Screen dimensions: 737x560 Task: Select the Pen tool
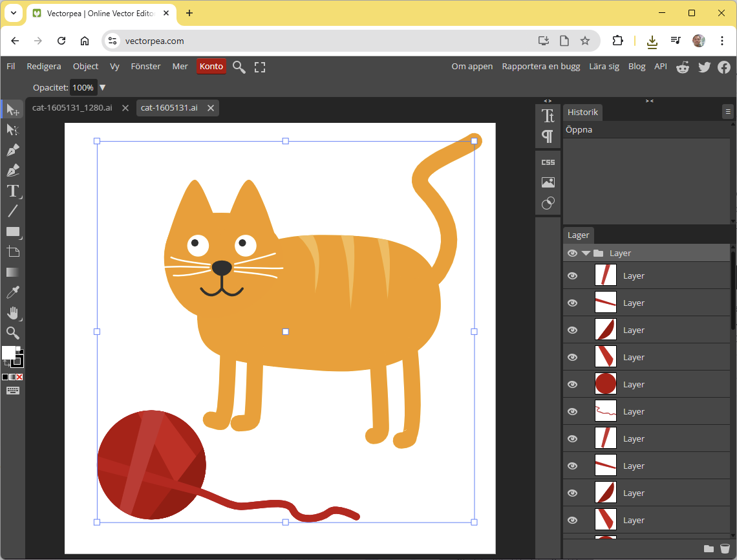coord(13,149)
